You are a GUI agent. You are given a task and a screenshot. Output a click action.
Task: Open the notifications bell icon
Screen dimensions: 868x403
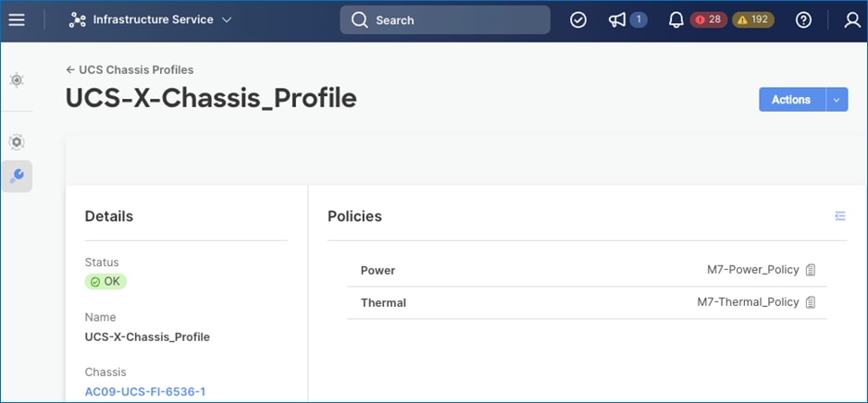click(x=676, y=20)
